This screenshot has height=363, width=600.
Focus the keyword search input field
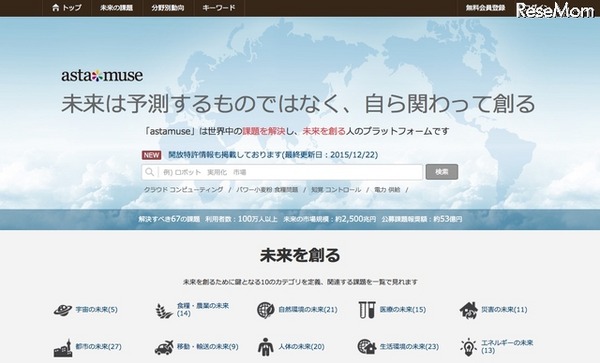pyautogui.click(x=282, y=172)
